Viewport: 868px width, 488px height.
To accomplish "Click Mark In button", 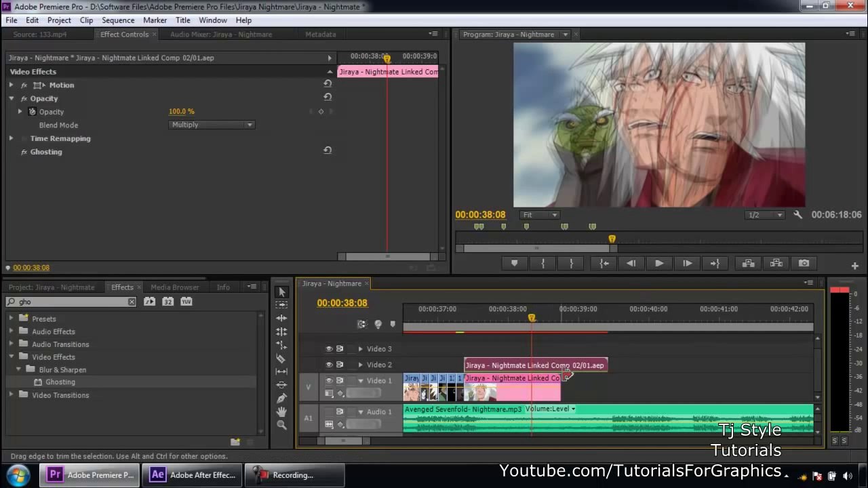I will click(x=542, y=263).
